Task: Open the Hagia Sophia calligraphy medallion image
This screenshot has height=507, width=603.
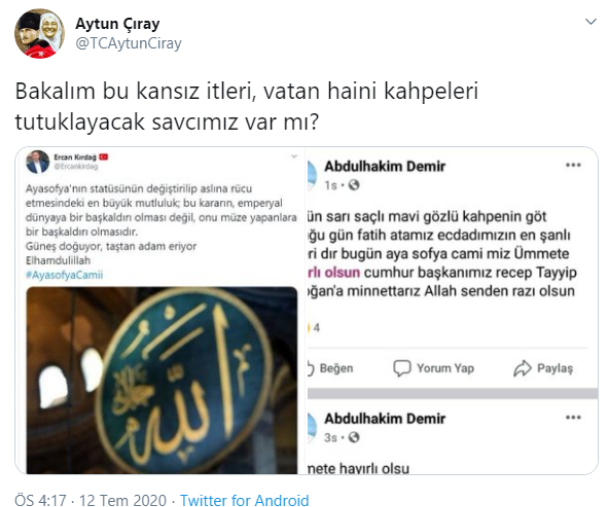Action: point(162,380)
